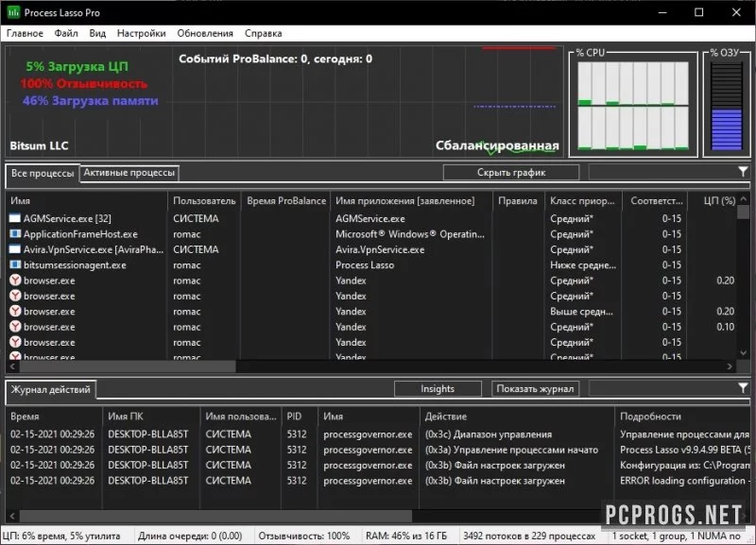Click the % ОЗУ memory usage bar

tap(727, 106)
